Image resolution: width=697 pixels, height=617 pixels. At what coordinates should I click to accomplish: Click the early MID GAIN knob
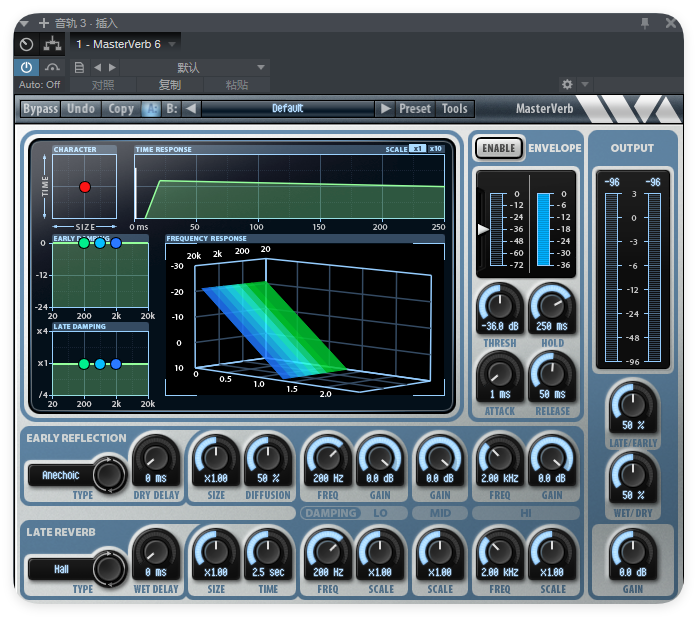[440, 458]
